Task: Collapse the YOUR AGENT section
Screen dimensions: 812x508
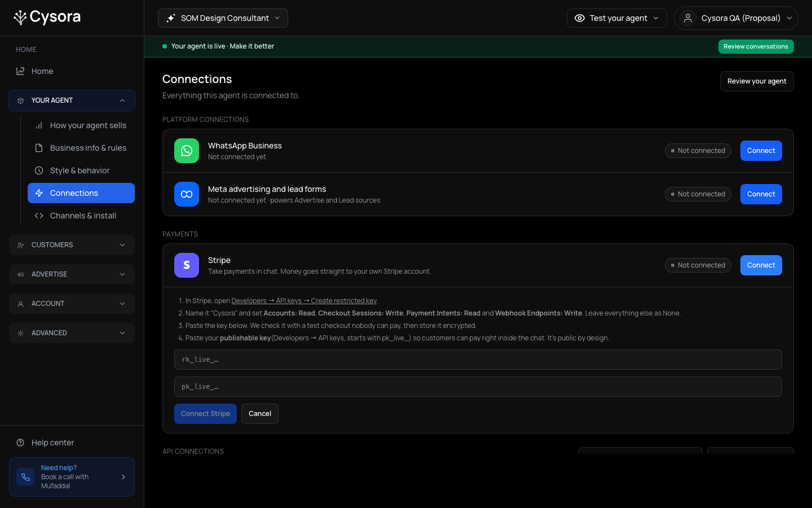Action: point(72,100)
